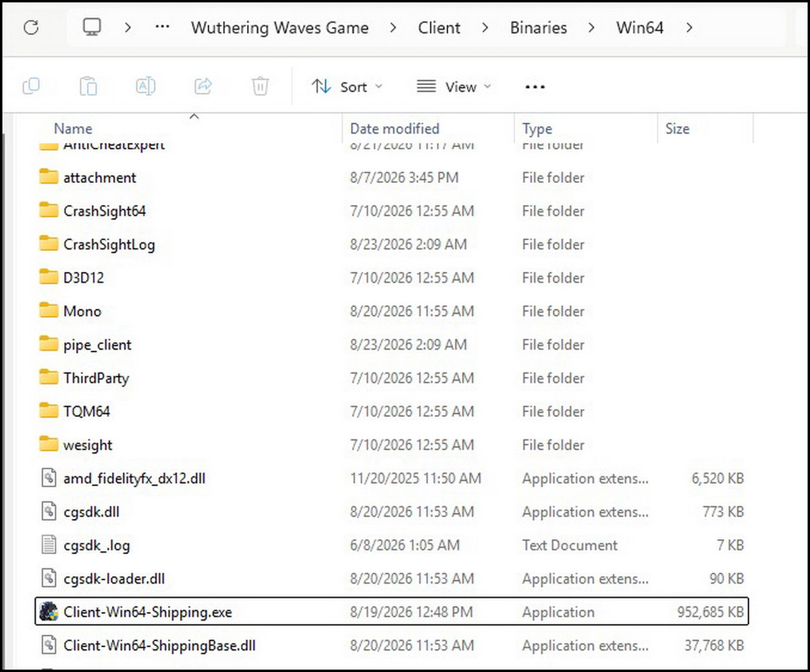Select the amd_fidelityfx_dx12.dll file name
810x672 pixels.
(x=134, y=478)
